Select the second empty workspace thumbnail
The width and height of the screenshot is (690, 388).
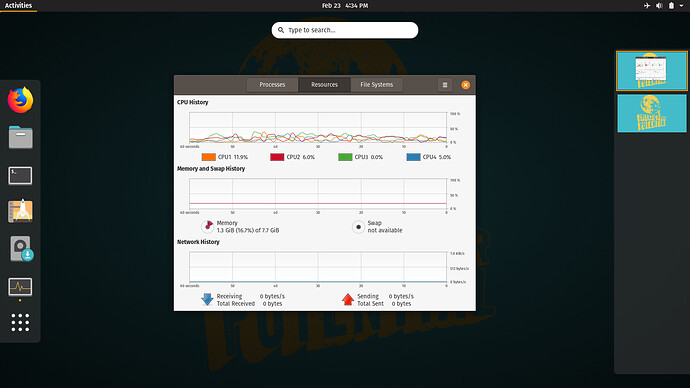click(x=652, y=113)
